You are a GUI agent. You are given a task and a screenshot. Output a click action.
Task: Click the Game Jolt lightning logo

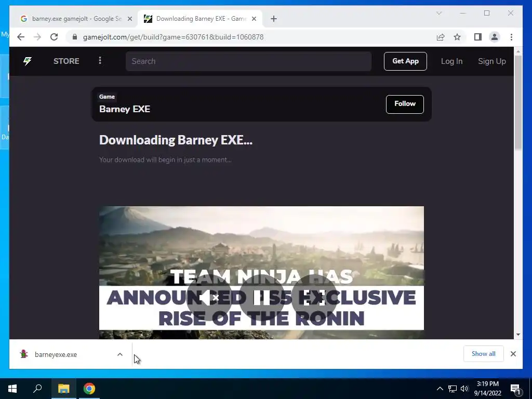pos(28,61)
